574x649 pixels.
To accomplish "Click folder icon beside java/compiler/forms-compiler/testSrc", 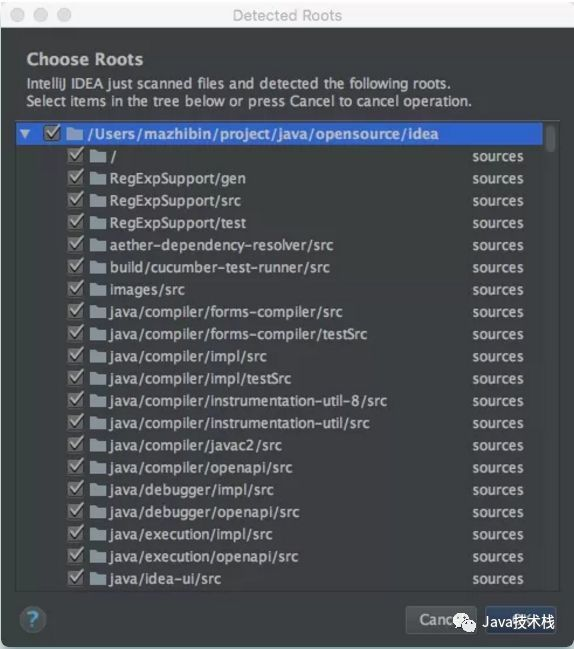I will (x=98, y=334).
